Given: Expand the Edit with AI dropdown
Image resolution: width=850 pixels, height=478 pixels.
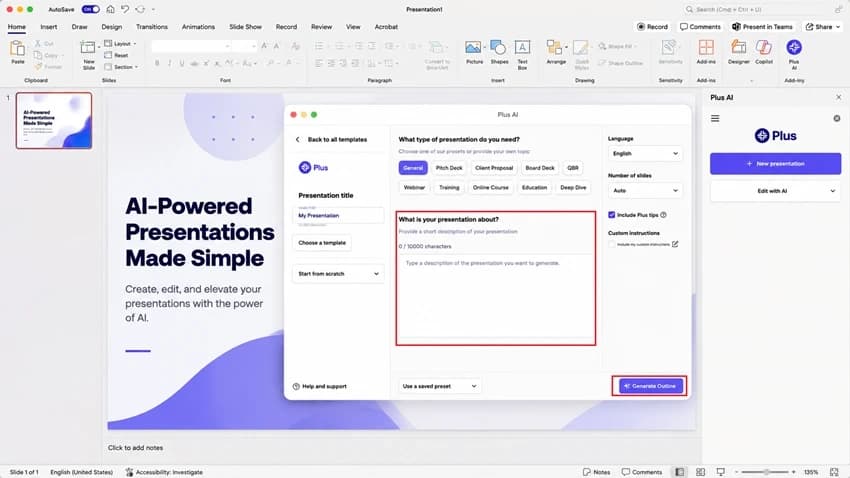Looking at the screenshot, I should (x=775, y=191).
